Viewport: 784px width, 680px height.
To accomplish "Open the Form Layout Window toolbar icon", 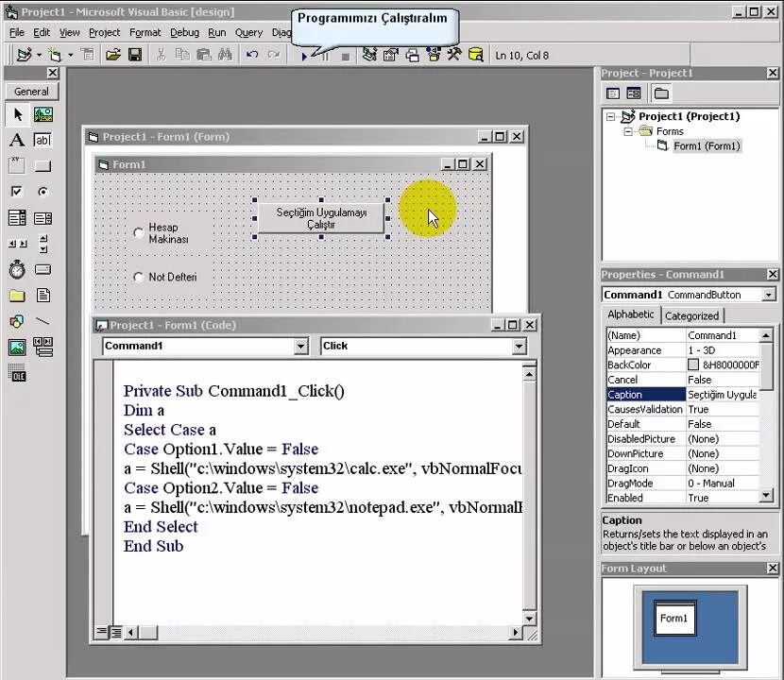I will coord(412,55).
